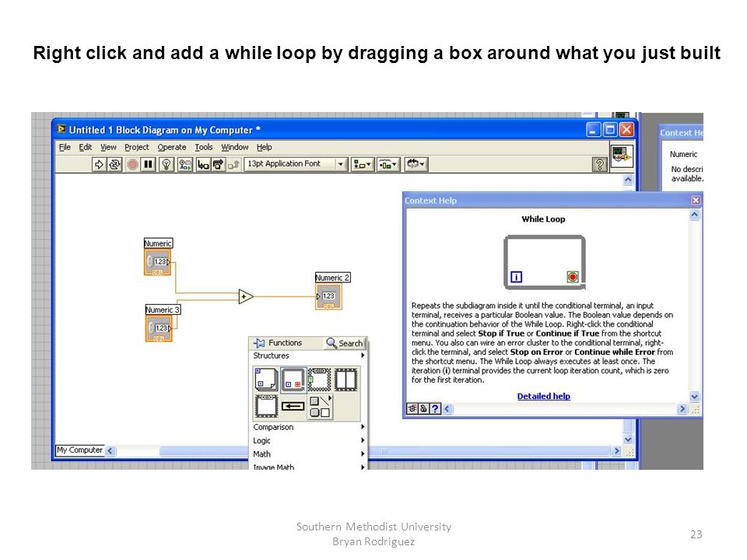747x560 pixels.
Task: Select the Numeric 3 control terminal
Action: pyautogui.click(x=159, y=328)
